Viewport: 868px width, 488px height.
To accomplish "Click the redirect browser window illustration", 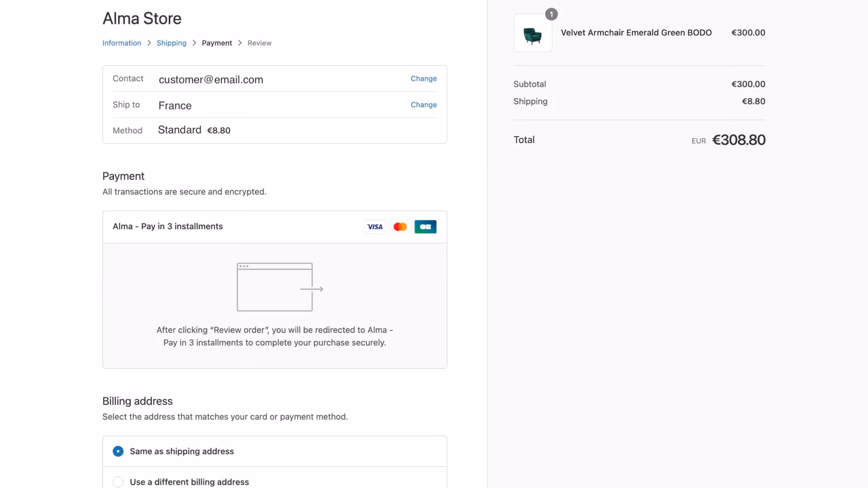I will [x=280, y=287].
